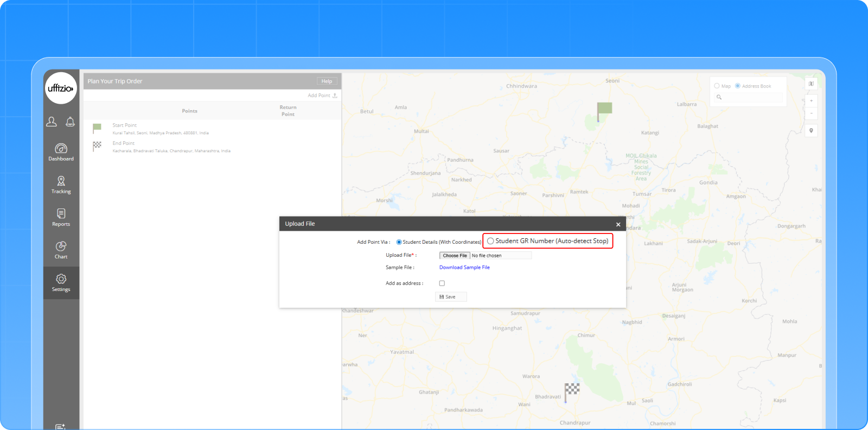Image resolution: width=868 pixels, height=430 pixels.
Task: Click the location pin map control
Action: coord(811,130)
